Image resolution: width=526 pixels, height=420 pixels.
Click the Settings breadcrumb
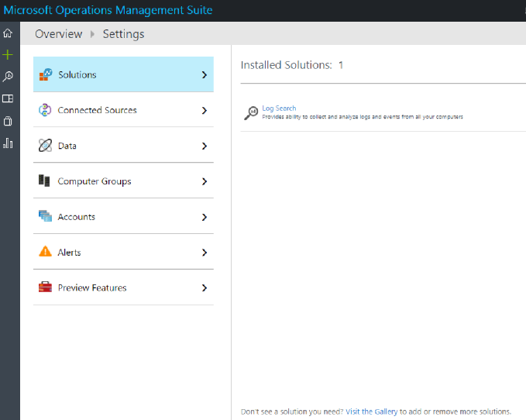(123, 34)
